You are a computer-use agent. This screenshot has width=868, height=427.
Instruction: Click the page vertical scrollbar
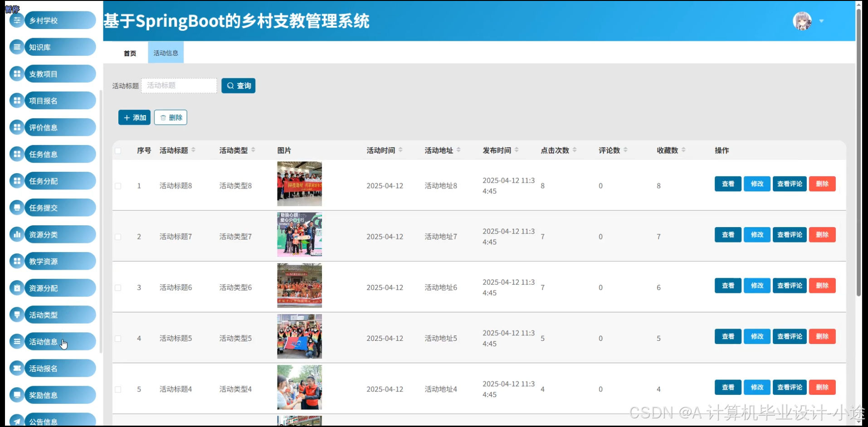pyautogui.click(x=858, y=153)
